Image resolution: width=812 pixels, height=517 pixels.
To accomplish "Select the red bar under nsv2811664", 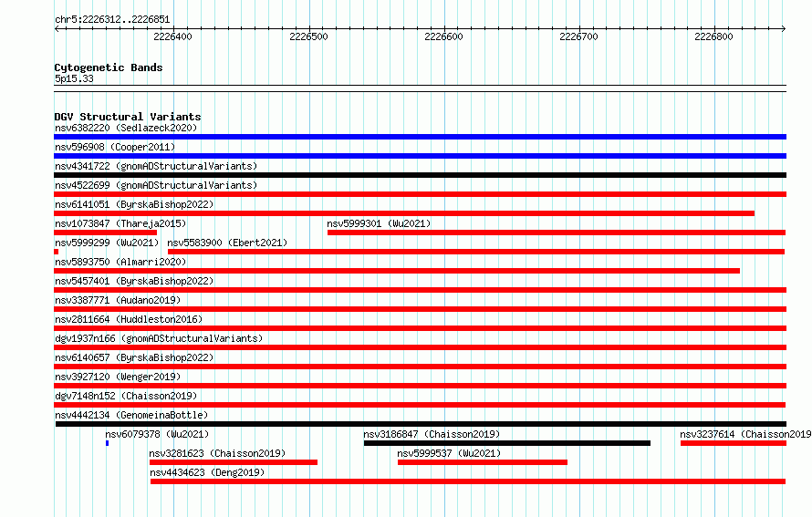I will point(420,328).
